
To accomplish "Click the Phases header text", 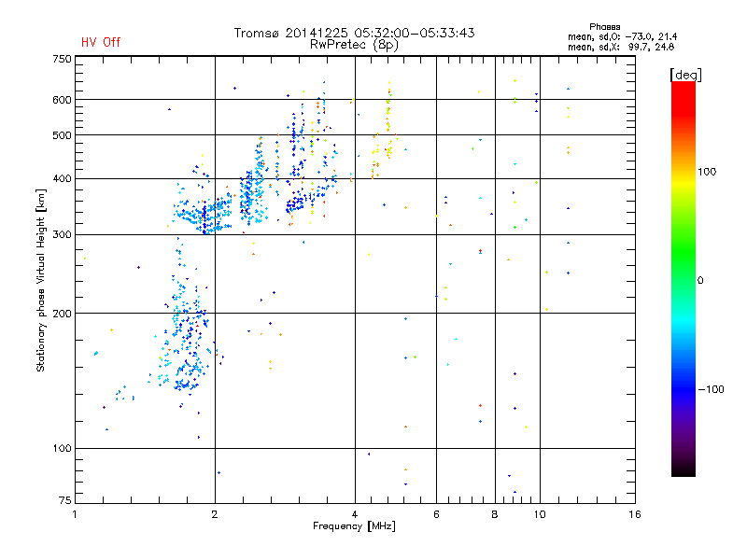I will pos(604,27).
